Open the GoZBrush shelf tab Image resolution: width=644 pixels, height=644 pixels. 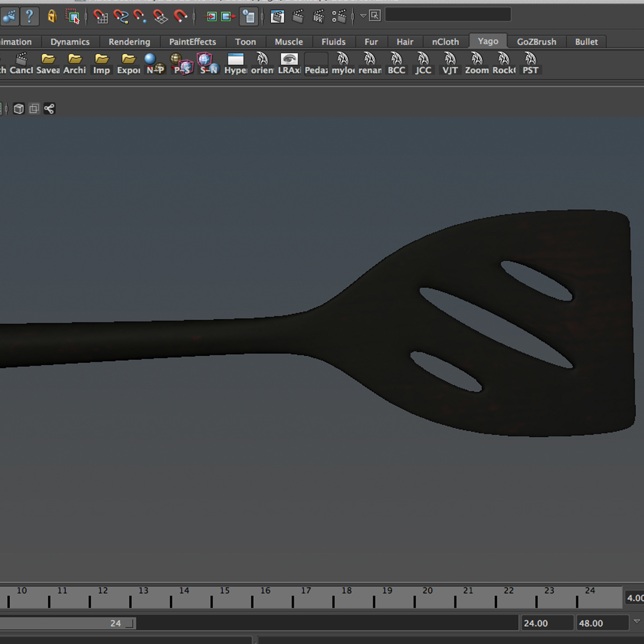tap(537, 42)
